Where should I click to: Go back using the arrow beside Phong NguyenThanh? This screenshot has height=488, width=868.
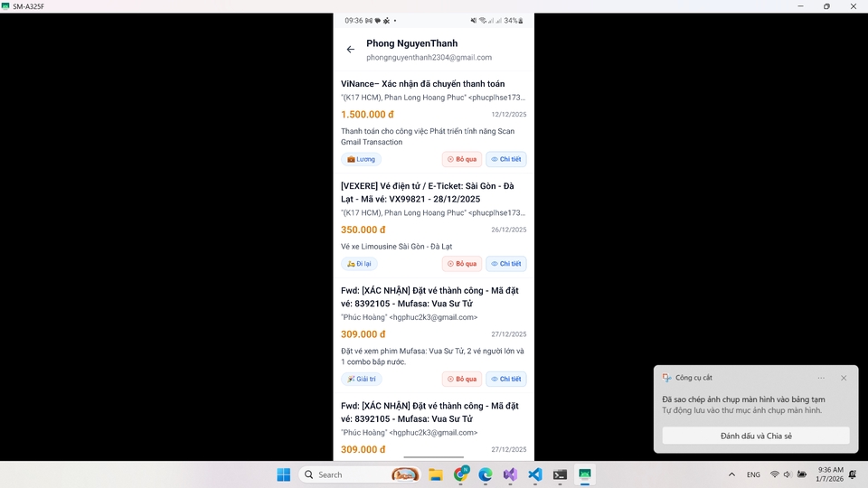[351, 50]
